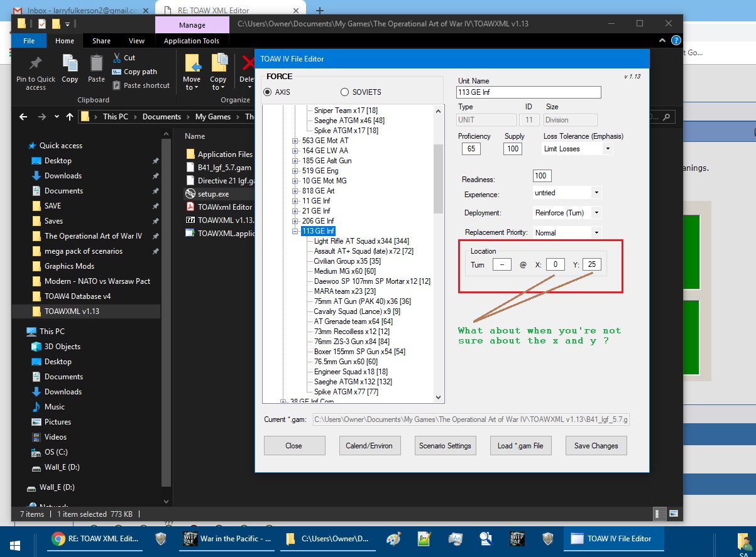Click the Location X coordinate field

click(556, 264)
